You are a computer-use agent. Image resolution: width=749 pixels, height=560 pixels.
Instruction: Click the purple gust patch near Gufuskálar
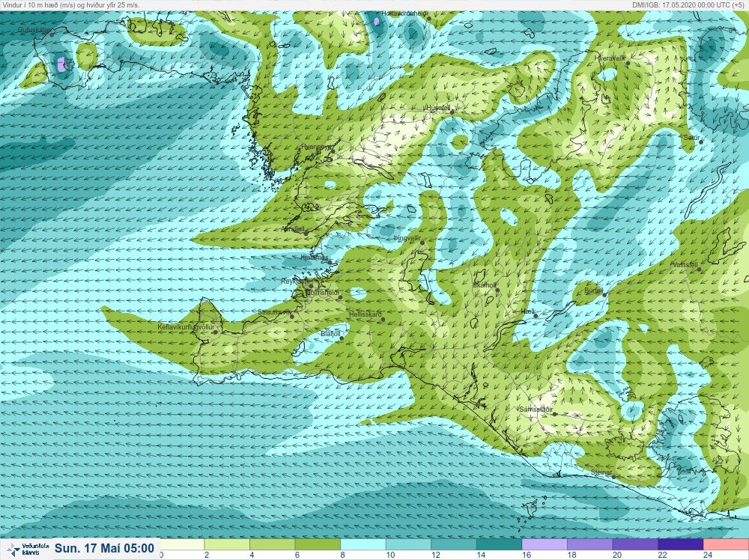[61, 64]
